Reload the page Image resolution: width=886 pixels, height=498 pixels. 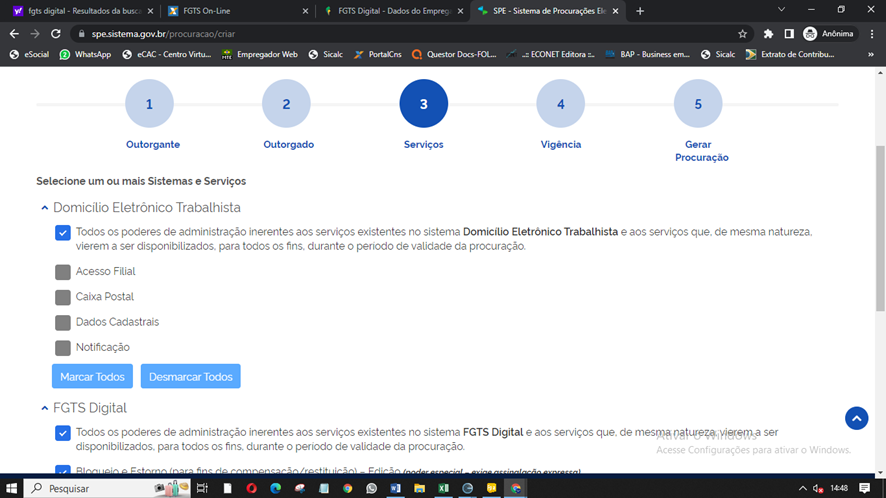click(x=56, y=33)
